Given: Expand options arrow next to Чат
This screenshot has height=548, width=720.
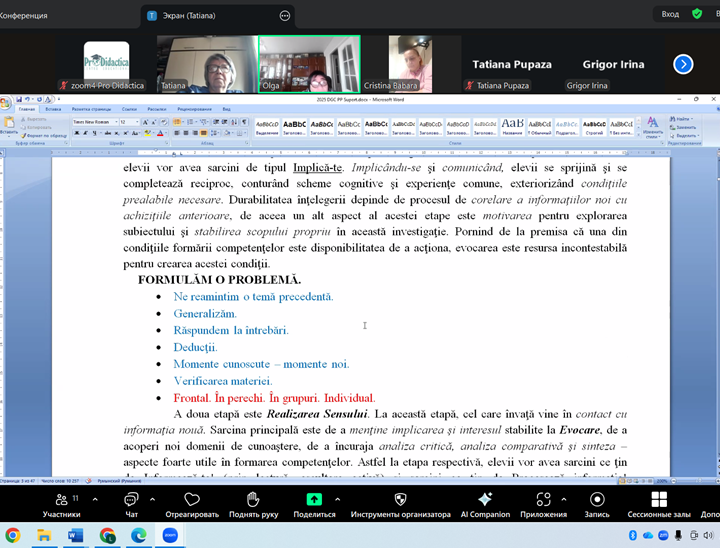Looking at the screenshot, I should (x=155, y=498).
